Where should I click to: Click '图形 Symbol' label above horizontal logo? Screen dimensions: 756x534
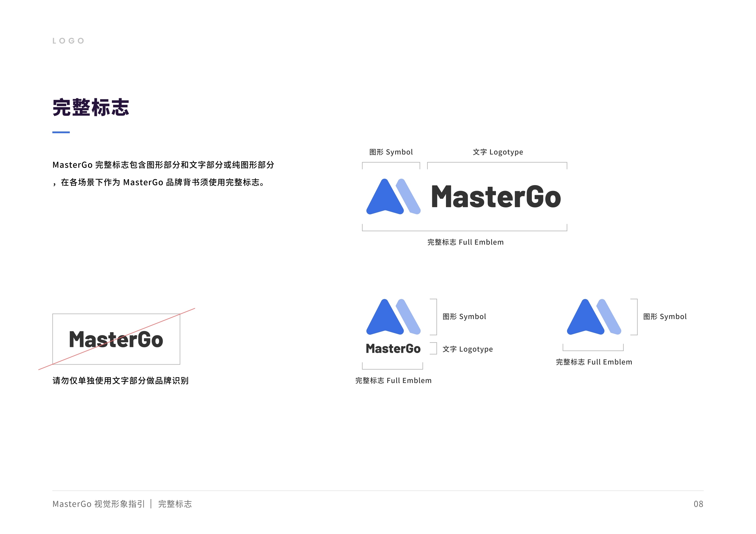coord(391,152)
